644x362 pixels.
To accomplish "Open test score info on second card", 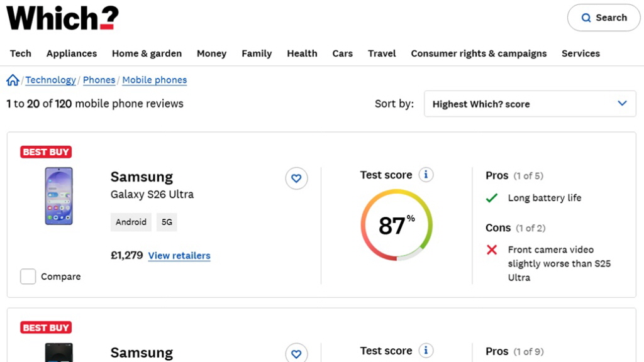I will coord(426,351).
